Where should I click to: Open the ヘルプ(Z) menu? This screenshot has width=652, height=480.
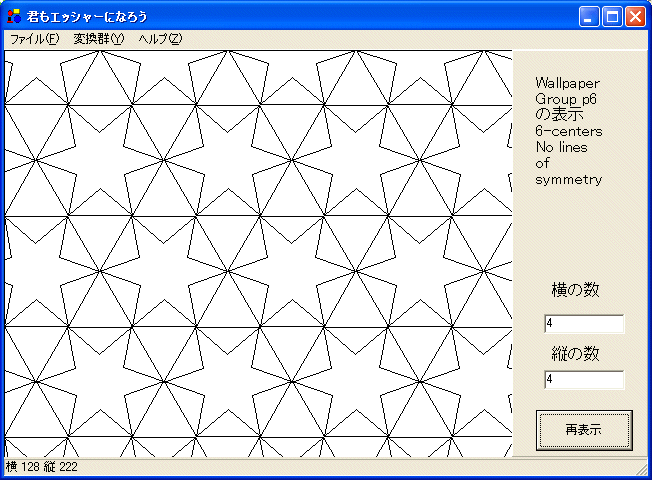pyautogui.click(x=161, y=39)
